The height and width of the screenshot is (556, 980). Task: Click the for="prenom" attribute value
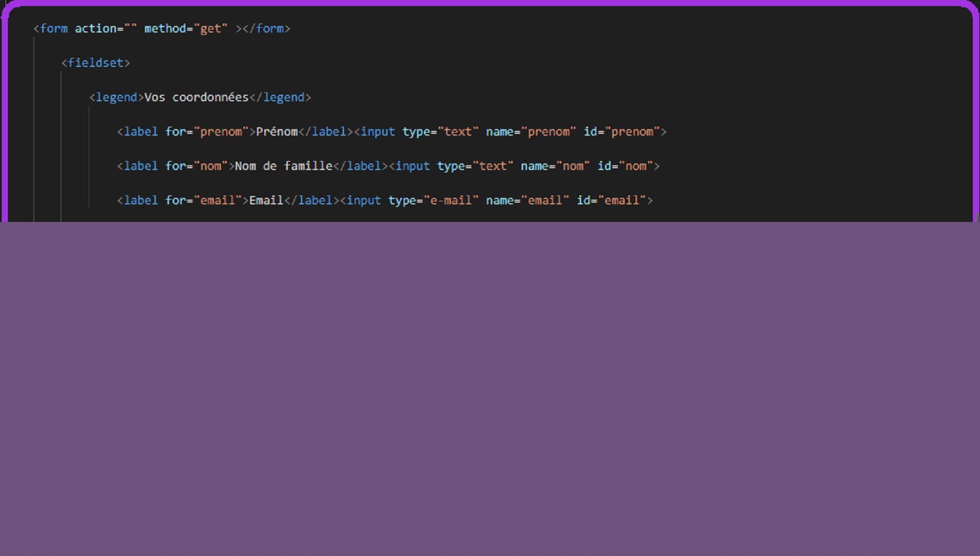[x=221, y=131]
